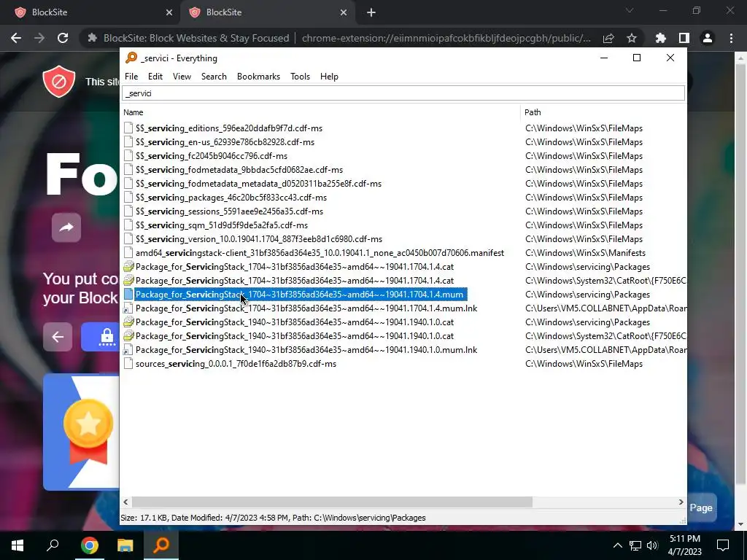
Task: Click BlockSite shield logo on page
Action: 59,82
